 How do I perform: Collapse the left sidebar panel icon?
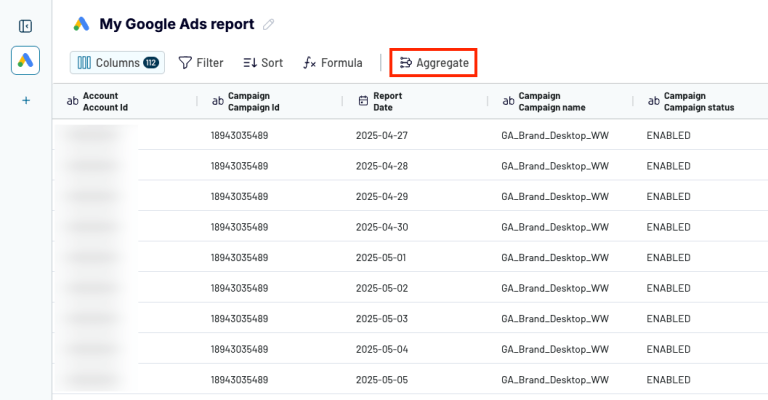coord(26,26)
